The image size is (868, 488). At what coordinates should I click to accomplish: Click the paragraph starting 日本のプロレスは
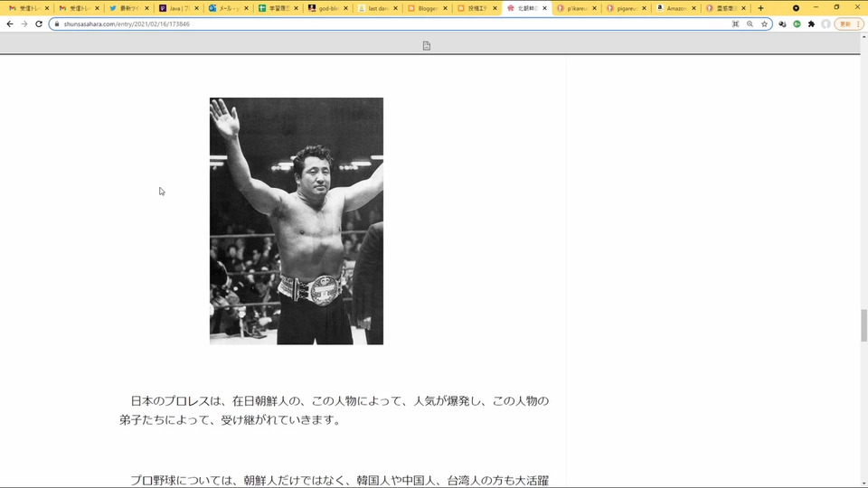[335, 410]
